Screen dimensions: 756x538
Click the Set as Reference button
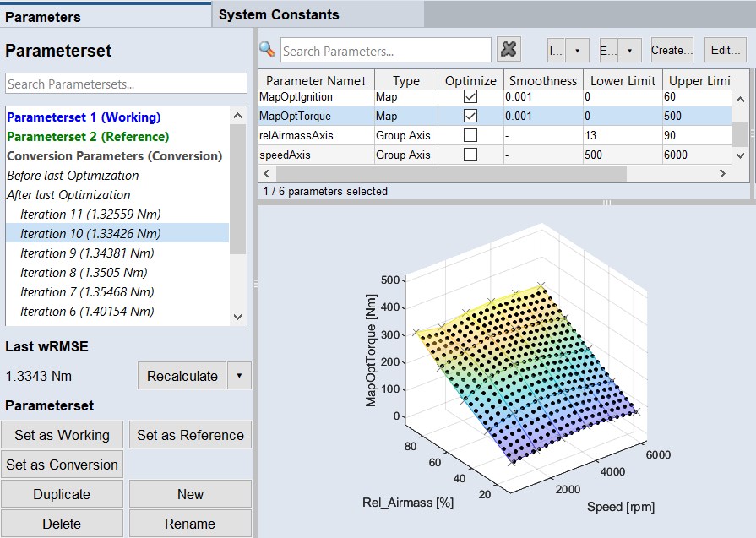[x=190, y=435]
